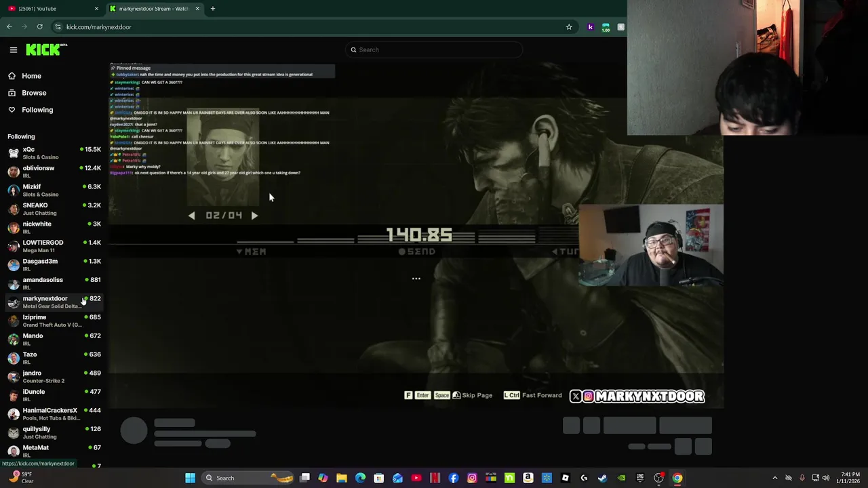868x488 pixels.
Task: Switch to Chrome in the taskbar
Action: 677,478
